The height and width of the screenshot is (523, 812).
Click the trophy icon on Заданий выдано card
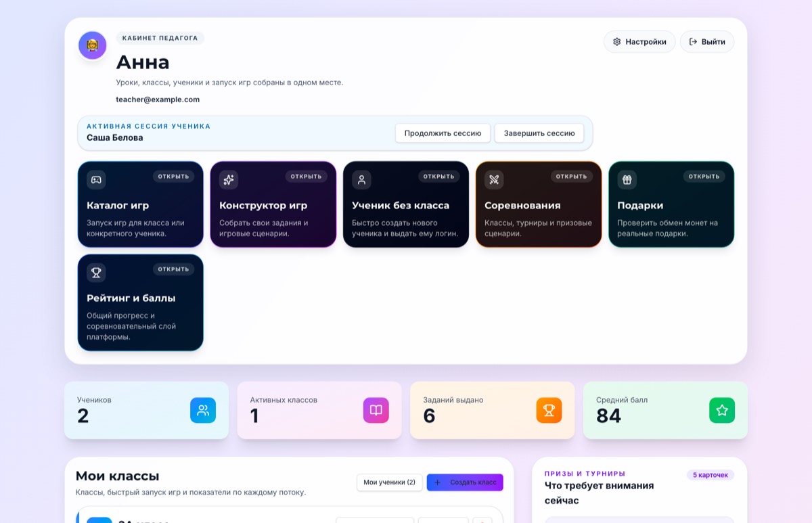tap(549, 410)
